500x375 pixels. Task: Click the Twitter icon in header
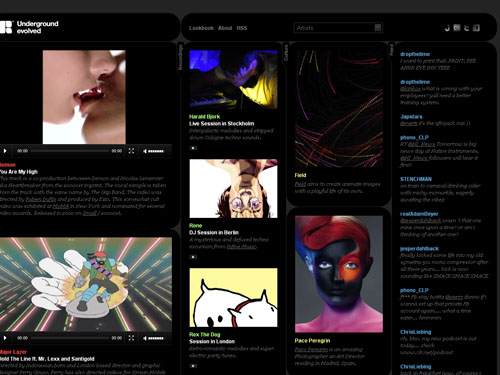tap(467, 28)
